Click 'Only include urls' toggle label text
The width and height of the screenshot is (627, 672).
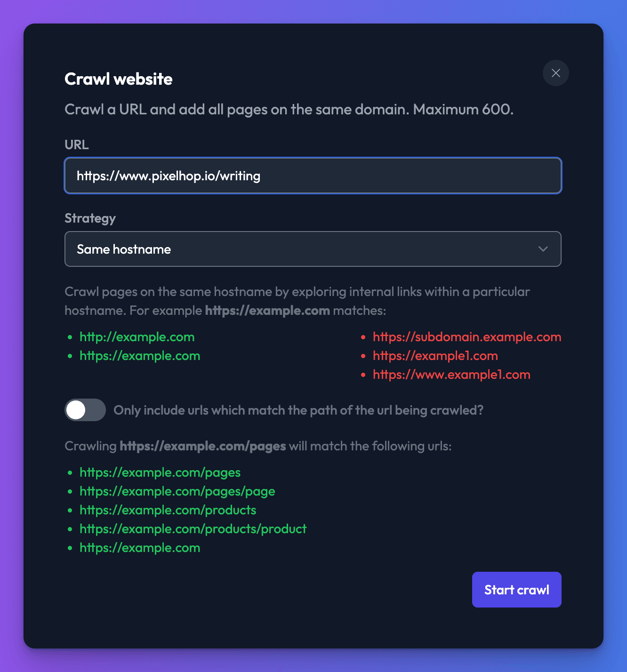298,410
